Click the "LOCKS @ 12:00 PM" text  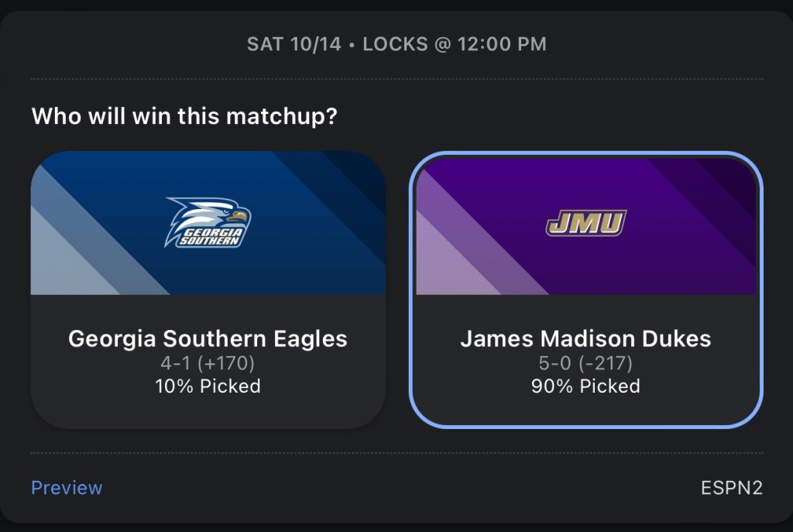tap(455, 44)
